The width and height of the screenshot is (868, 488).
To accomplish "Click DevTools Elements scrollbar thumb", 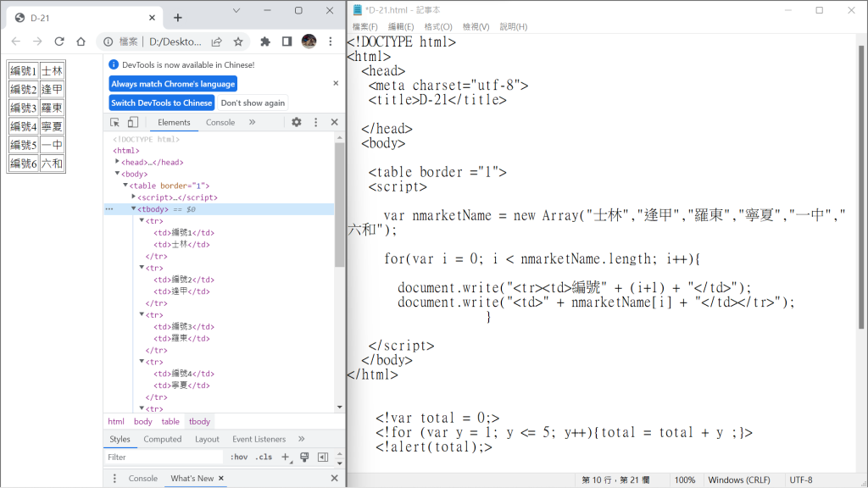I will point(339,205).
